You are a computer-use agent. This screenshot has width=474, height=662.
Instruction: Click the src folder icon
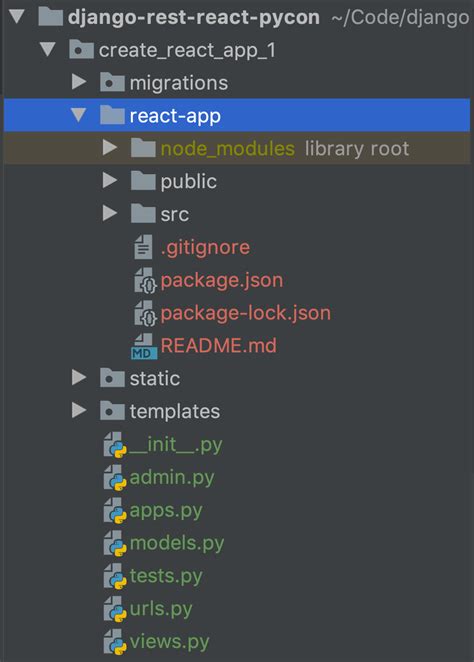click(x=144, y=214)
